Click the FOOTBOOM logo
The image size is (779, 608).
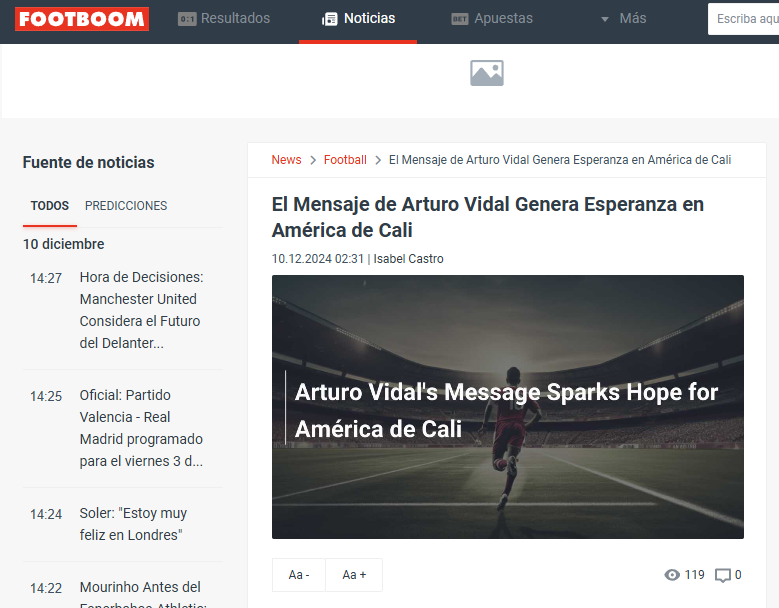(82, 19)
